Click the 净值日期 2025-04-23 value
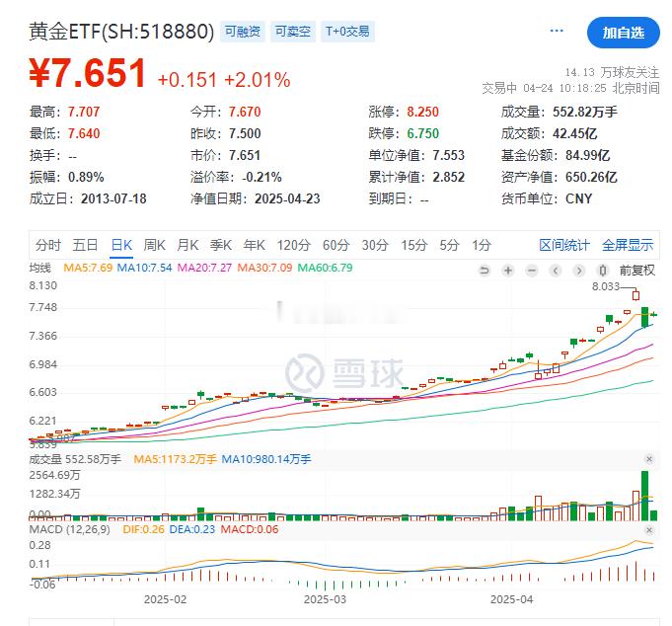The width and height of the screenshot is (672, 626). [287, 198]
